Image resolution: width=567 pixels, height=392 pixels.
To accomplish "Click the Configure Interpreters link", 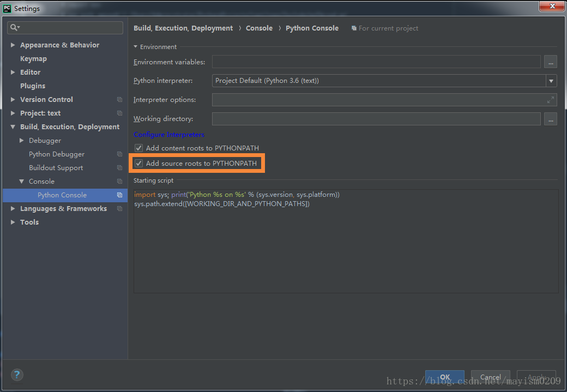I will pos(169,135).
